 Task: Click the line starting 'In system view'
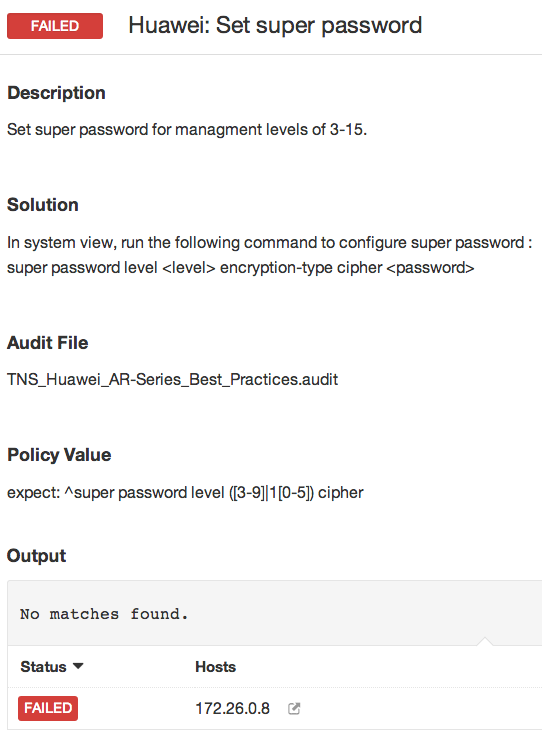pos(270,243)
